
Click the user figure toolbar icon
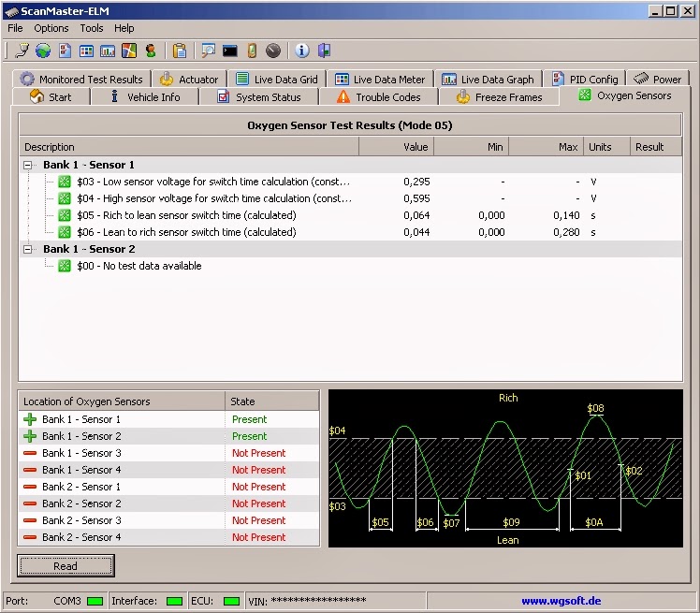pyautogui.click(x=151, y=51)
